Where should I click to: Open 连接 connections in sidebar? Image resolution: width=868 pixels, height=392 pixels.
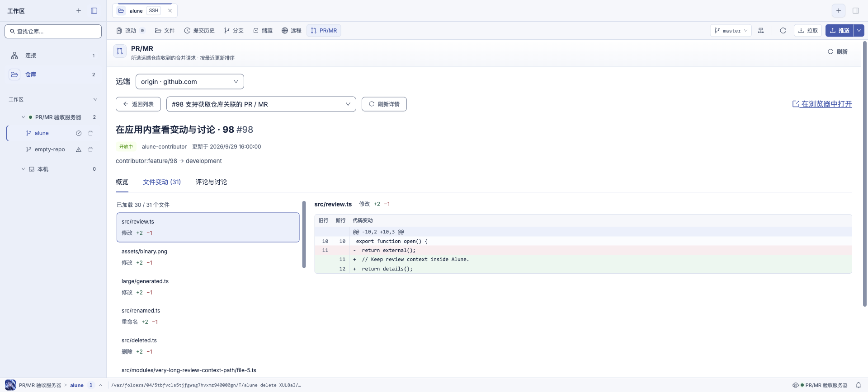53,56
